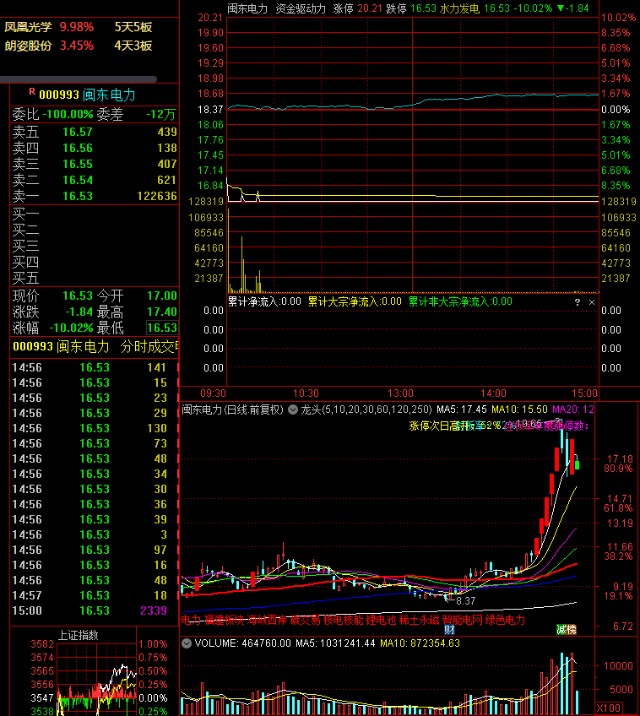This screenshot has height=716, width=640.
Task: Click the 4天3板 streak value
Action: 133,46
